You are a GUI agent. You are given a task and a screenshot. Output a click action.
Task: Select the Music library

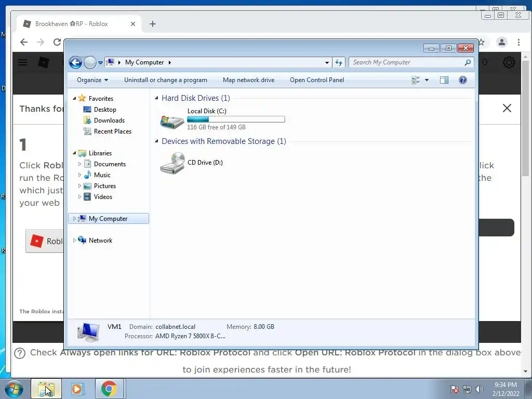click(102, 175)
